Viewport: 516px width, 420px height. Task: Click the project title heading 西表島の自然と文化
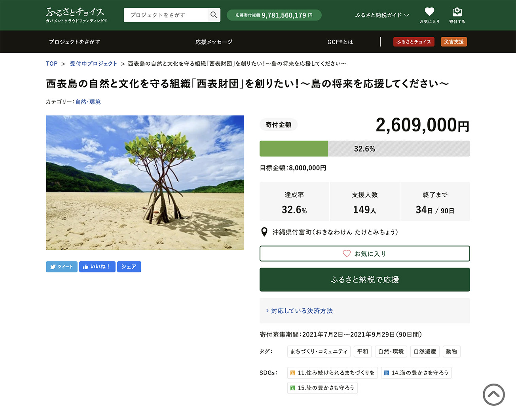(x=247, y=84)
